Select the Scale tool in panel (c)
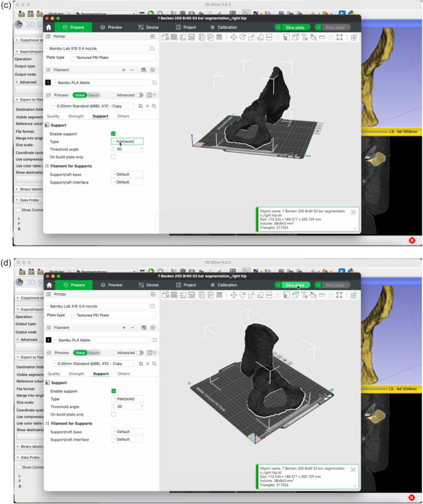Viewport: 423px width, 504px height. click(251, 37)
